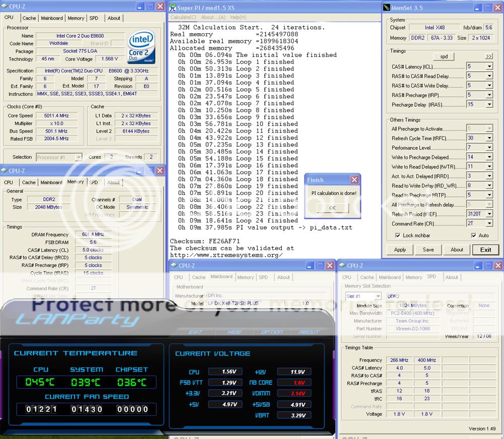Open the RAS# to CAS# Read Delay dropdown
This screenshot has width=504, height=439.
point(489,76)
